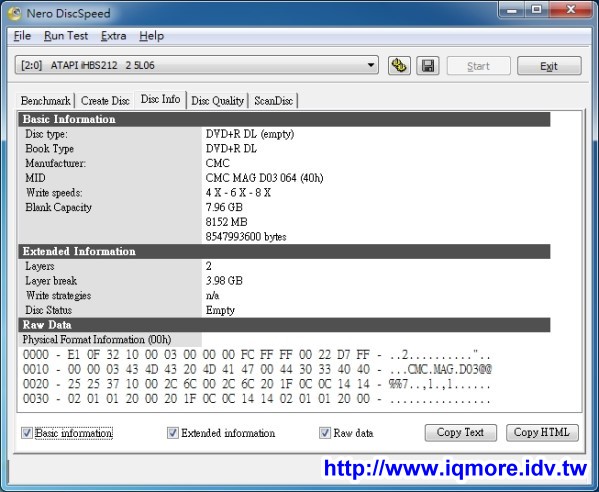Click the Copy HTML button
The width and height of the screenshot is (599, 492).
542,432
